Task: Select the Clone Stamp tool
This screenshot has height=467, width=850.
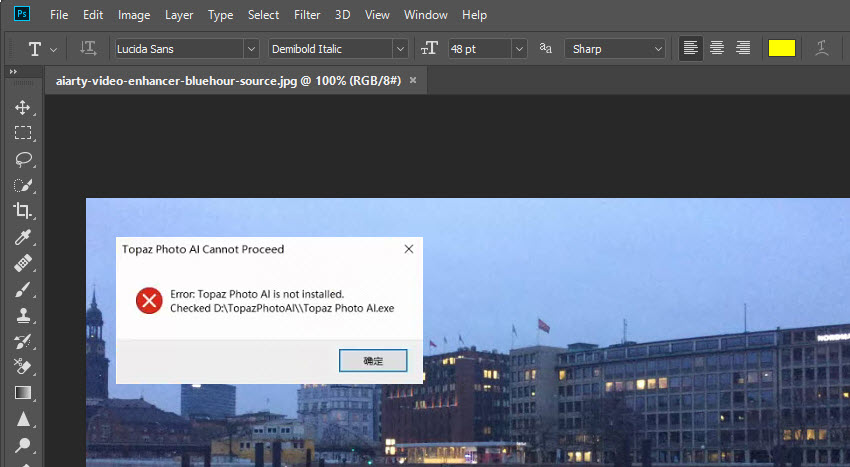Action: click(x=23, y=315)
